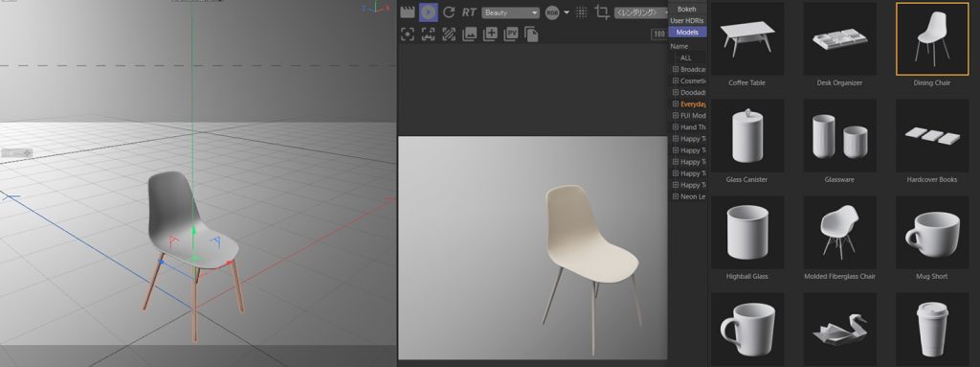Image resolution: width=980 pixels, height=367 pixels.
Task: Click the stacked picture snapshot icon
Action: pyautogui.click(x=469, y=34)
